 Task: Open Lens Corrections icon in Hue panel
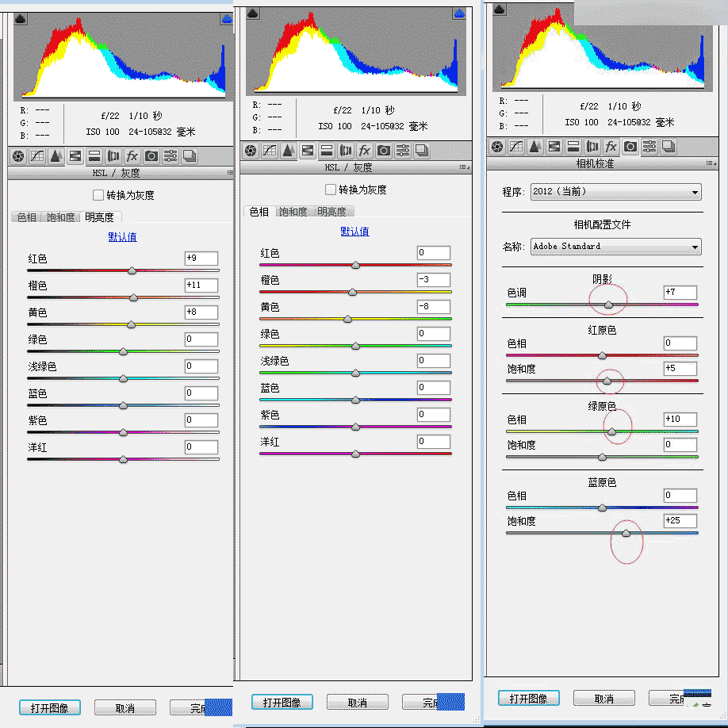coord(346,151)
